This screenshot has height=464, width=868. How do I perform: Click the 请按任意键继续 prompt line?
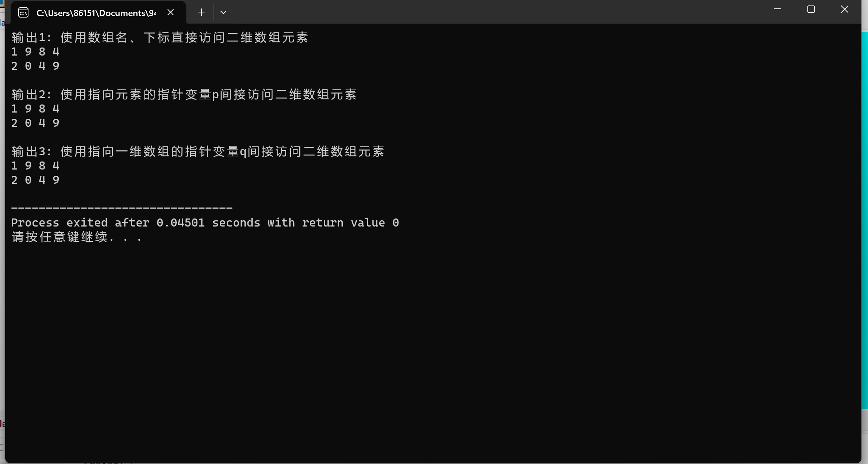click(x=77, y=237)
